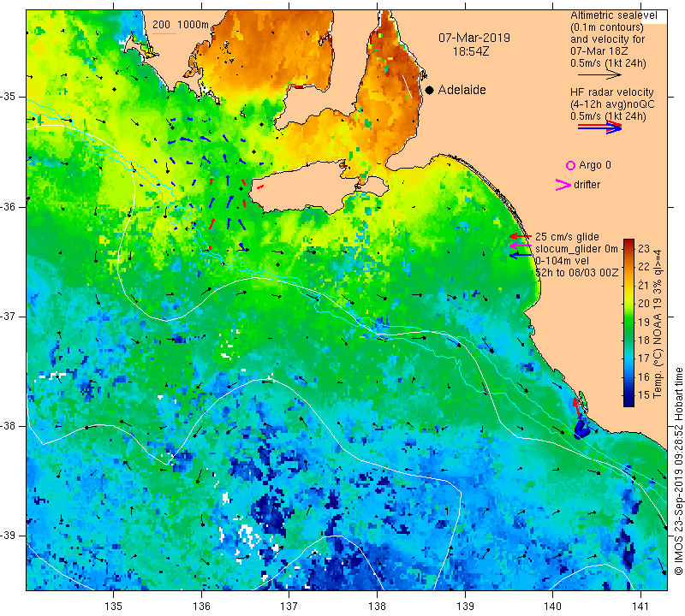Click the 15 degree dark blue colorbar end

point(628,400)
